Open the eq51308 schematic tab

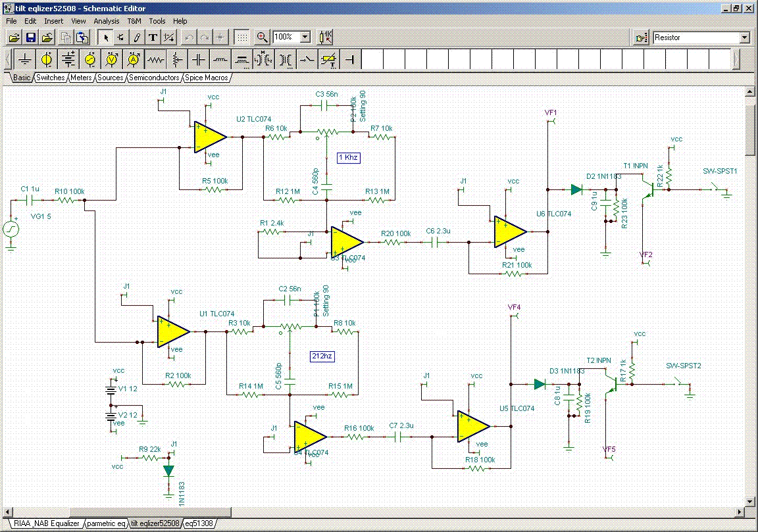(x=199, y=523)
